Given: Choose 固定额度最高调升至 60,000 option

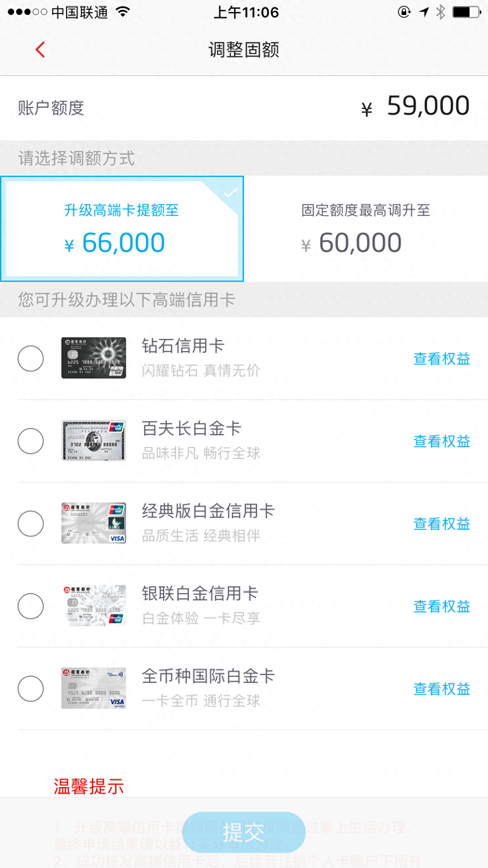Looking at the screenshot, I should (x=365, y=229).
